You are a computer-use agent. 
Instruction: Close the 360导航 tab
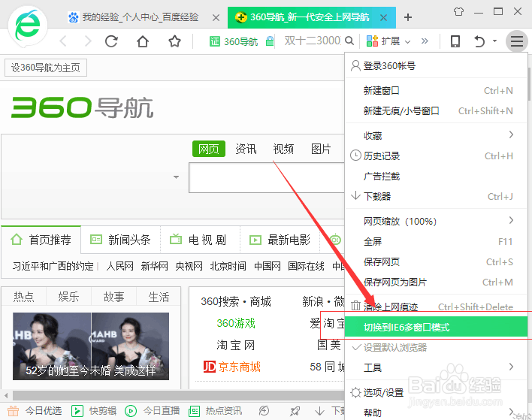click(x=383, y=17)
